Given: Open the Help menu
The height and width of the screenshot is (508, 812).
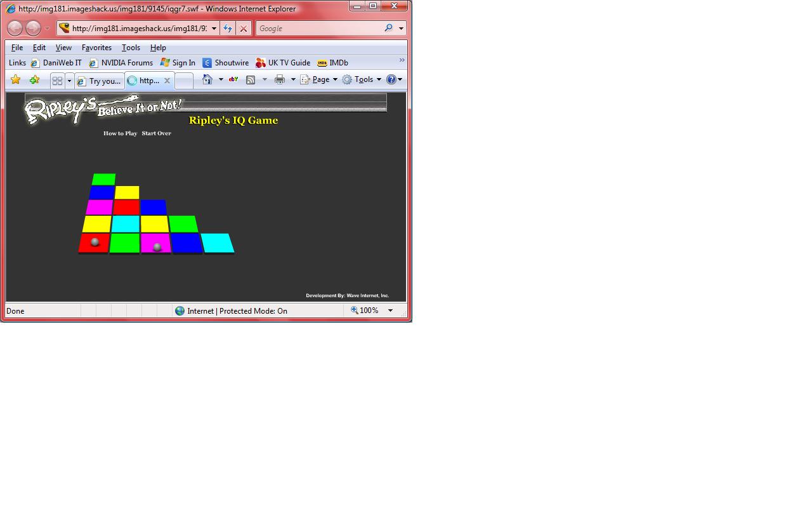Looking at the screenshot, I should coord(158,48).
